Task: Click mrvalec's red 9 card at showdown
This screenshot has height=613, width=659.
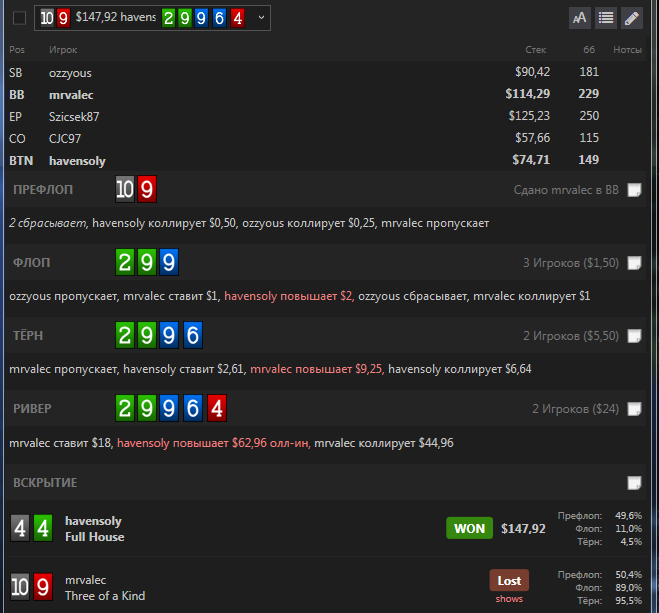Action: coord(43,587)
